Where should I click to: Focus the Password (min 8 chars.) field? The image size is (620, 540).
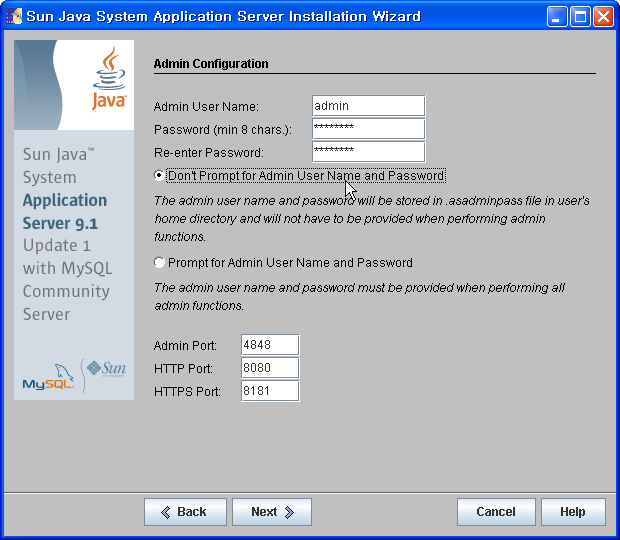coord(369,129)
